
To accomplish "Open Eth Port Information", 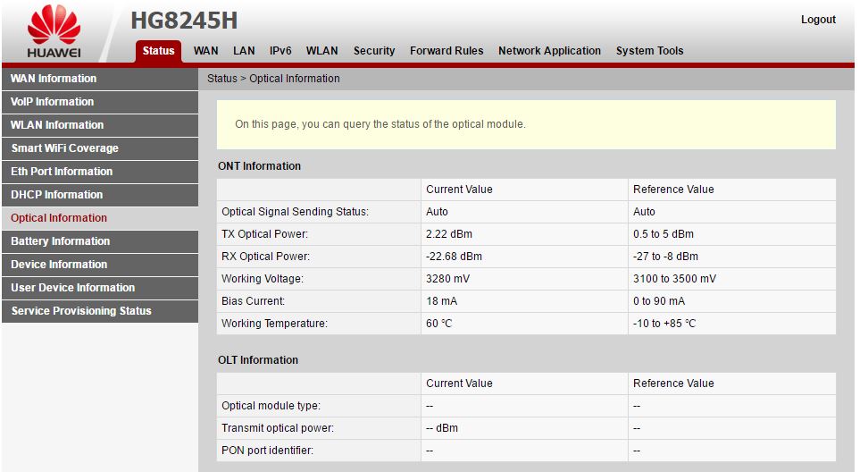I will coord(62,172).
